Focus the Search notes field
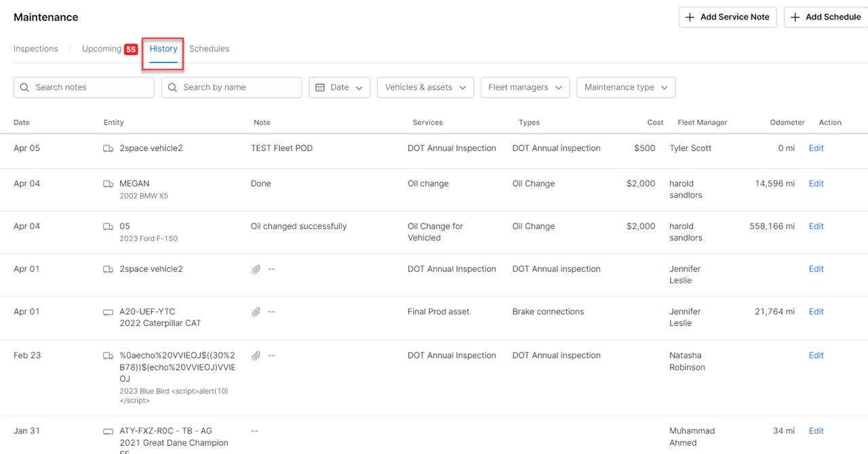 click(84, 87)
